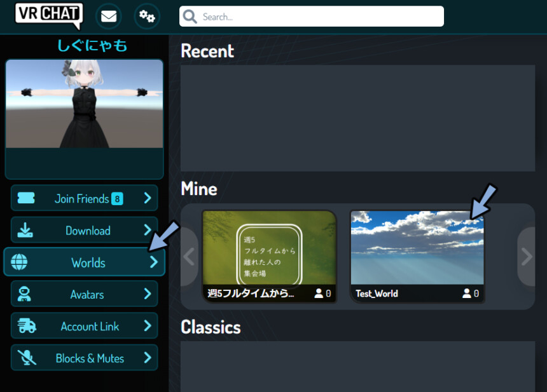Click the Join Friends ticket icon
This screenshot has height=392, width=547.
pyautogui.click(x=26, y=198)
